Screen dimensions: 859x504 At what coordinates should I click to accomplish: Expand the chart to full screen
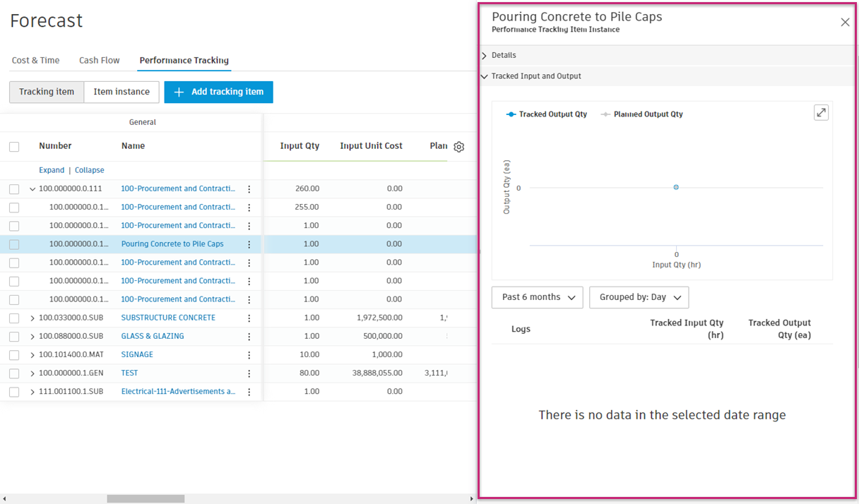[x=821, y=112]
